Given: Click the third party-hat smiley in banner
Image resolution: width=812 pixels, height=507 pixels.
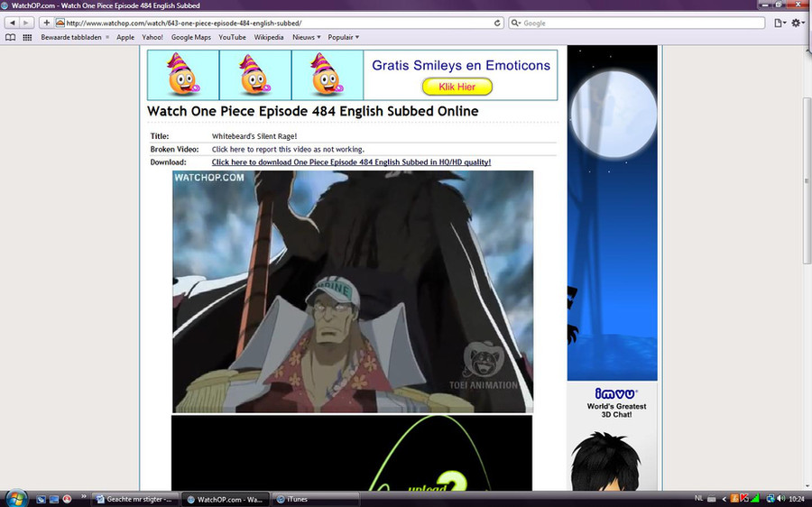Looking at the screenshot, I should click(328, 75).
